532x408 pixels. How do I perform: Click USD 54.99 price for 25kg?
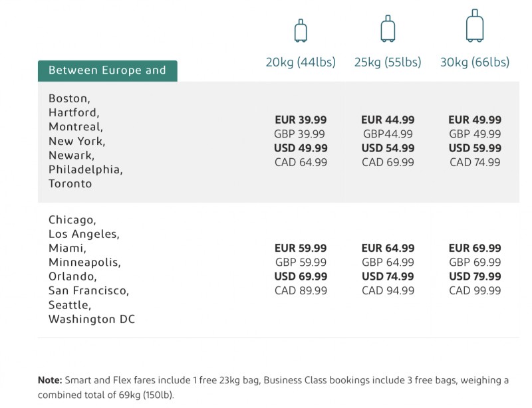tap(388, 148)
